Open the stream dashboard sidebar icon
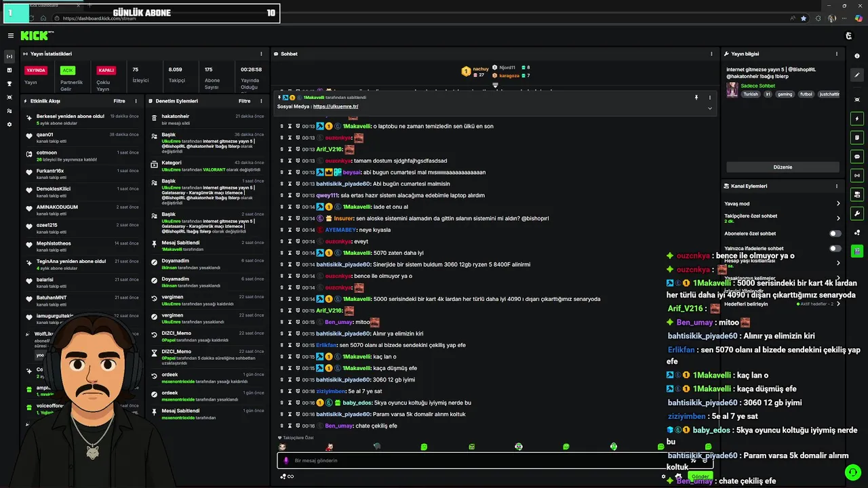The image size is (868, 488). 9,56
